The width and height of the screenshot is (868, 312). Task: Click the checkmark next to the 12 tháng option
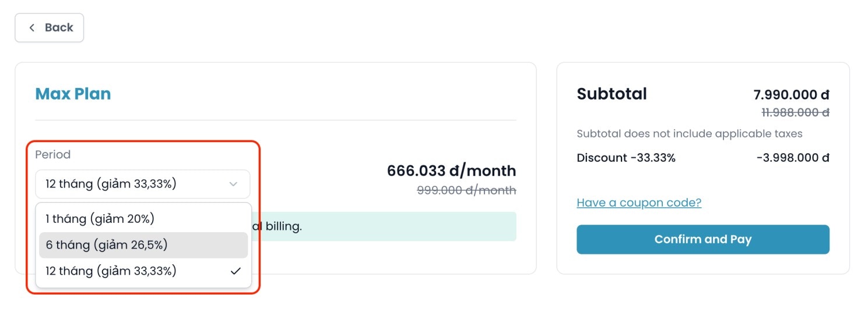tap(236, 271)
